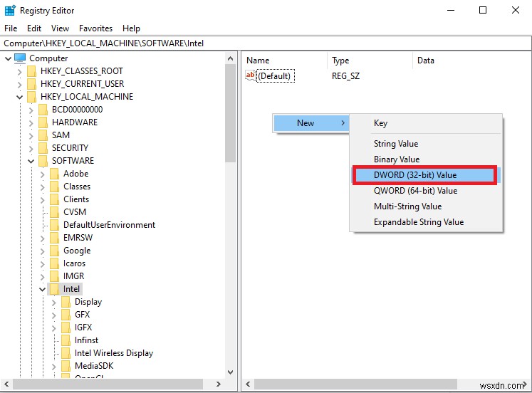The width and height of the screenshot is (532, 393).
Task: Choose Multi-String Value option
Action: (426, 206)
